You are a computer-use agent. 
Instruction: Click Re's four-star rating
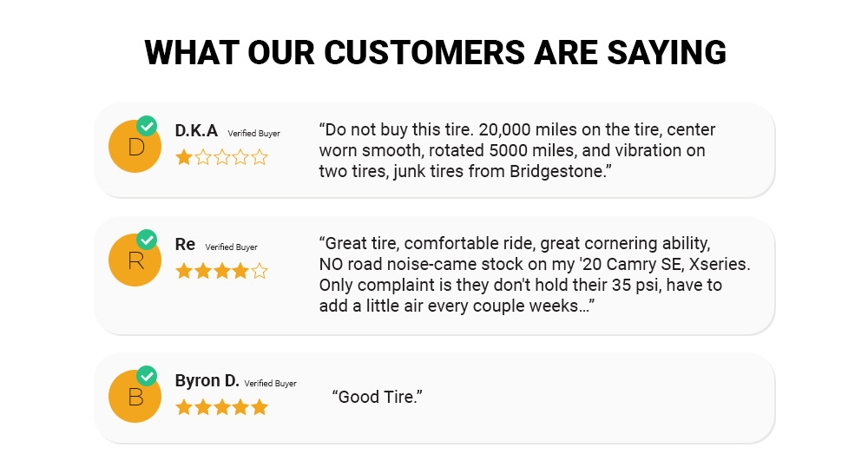point(221,271)
